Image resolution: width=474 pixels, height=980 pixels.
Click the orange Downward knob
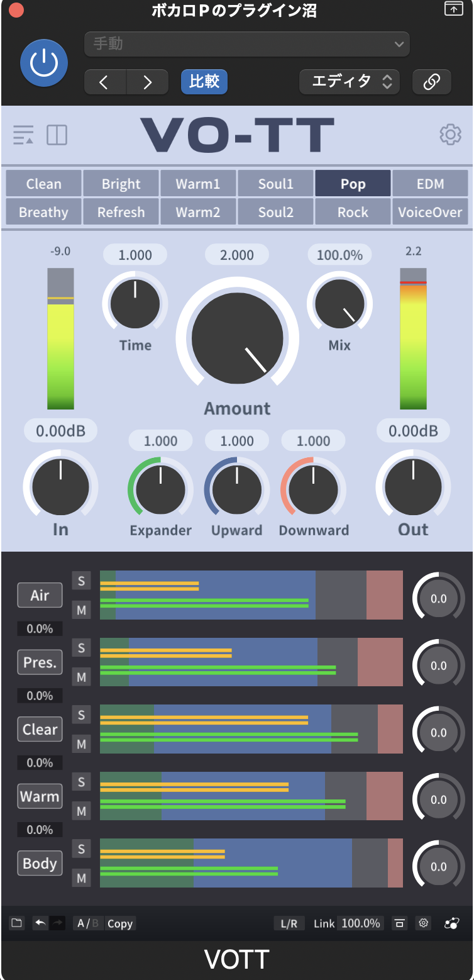313,490
